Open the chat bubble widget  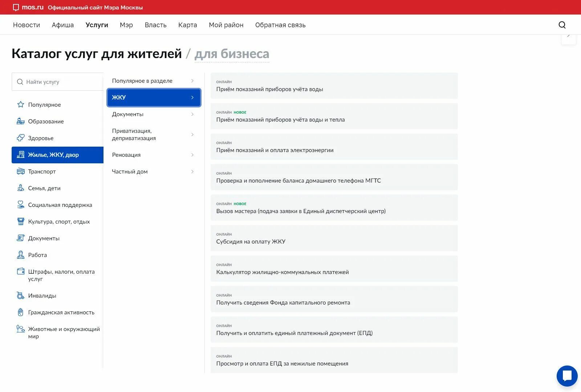567,376
